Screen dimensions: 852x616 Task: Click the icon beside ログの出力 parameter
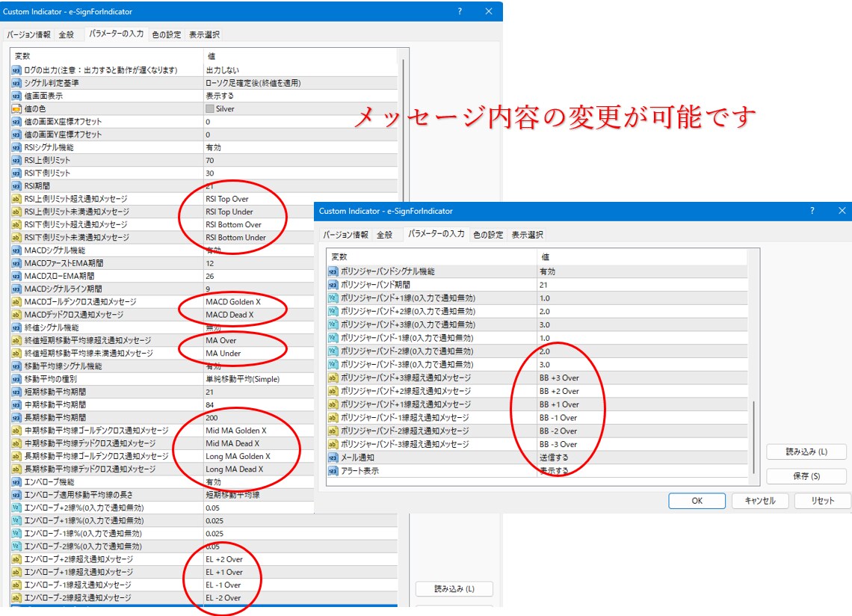[16, 70]
